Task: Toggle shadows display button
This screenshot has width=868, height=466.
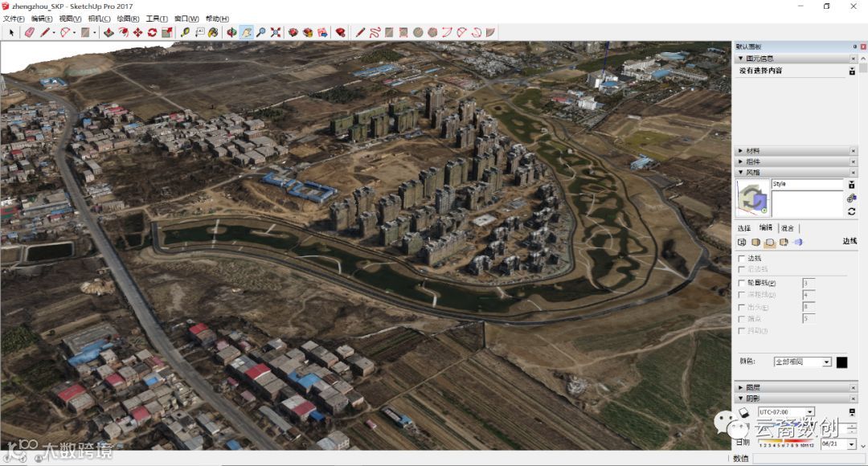Action: coord(743,412)
